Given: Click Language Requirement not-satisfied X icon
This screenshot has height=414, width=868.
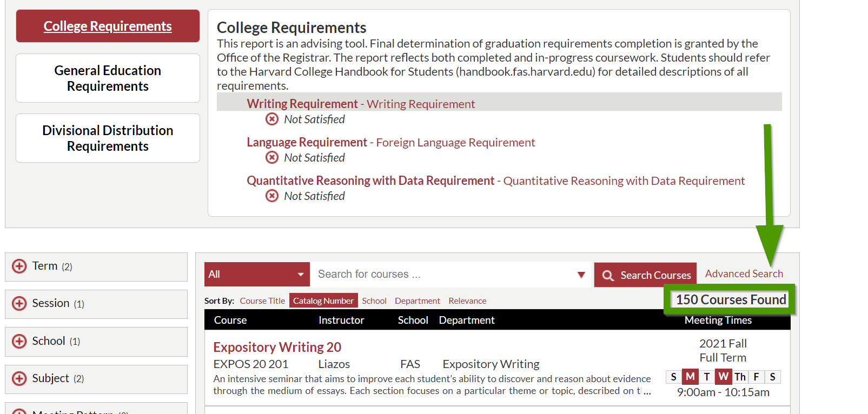Looking at the screenshot, I should tap(272, 157).
